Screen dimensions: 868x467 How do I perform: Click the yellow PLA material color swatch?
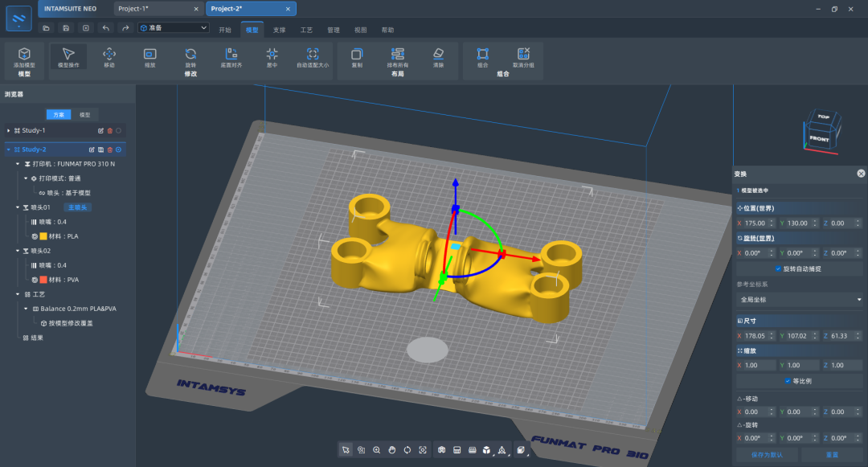(43, 236)
